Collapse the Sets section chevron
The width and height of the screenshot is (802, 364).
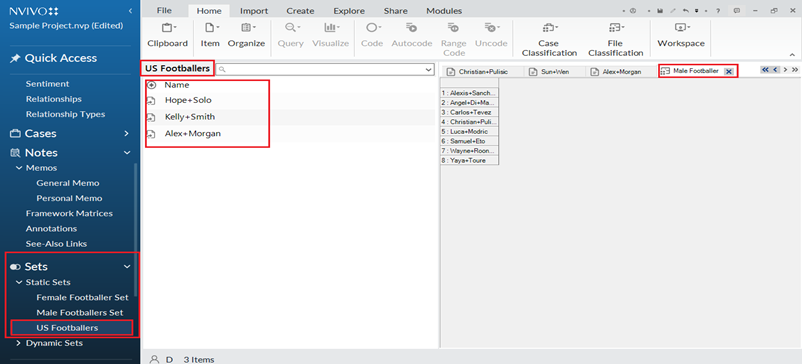coord(127,266)
